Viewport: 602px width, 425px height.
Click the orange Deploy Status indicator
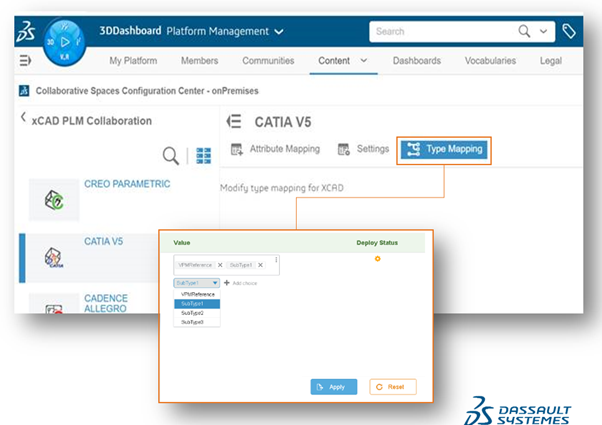[x=377, y=259]
